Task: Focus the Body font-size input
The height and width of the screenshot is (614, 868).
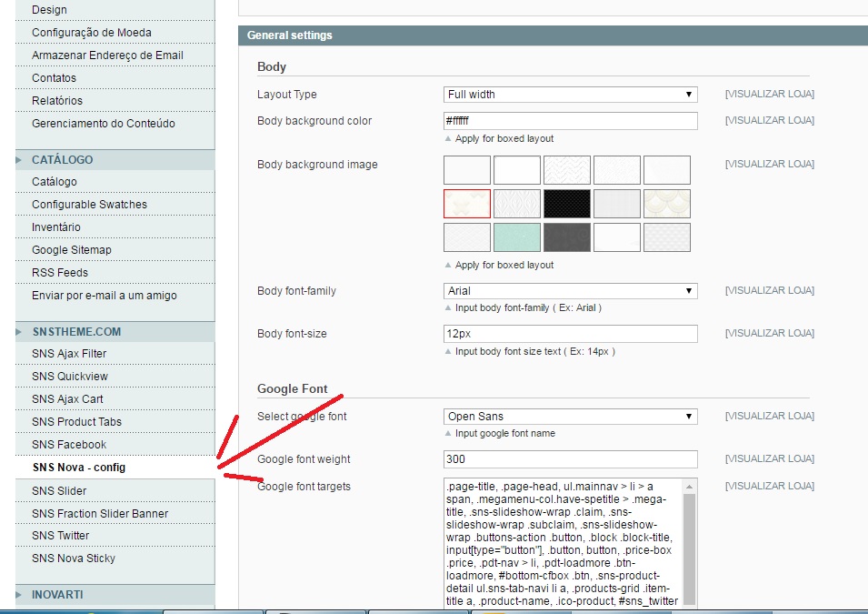Action: pos(570,334)
